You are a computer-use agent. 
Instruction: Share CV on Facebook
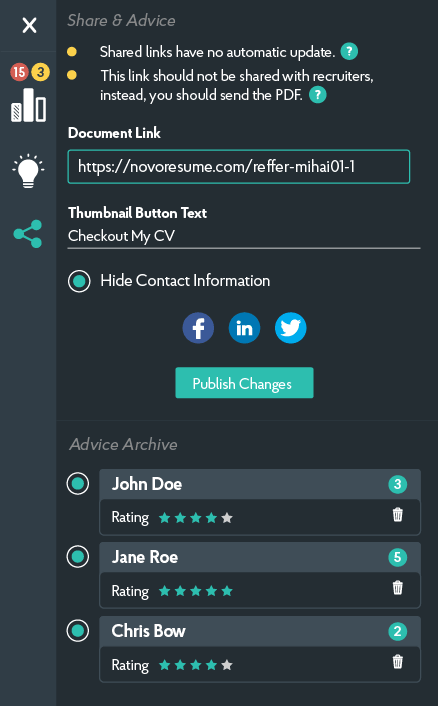pyautogui.click(x=198, y=328)
